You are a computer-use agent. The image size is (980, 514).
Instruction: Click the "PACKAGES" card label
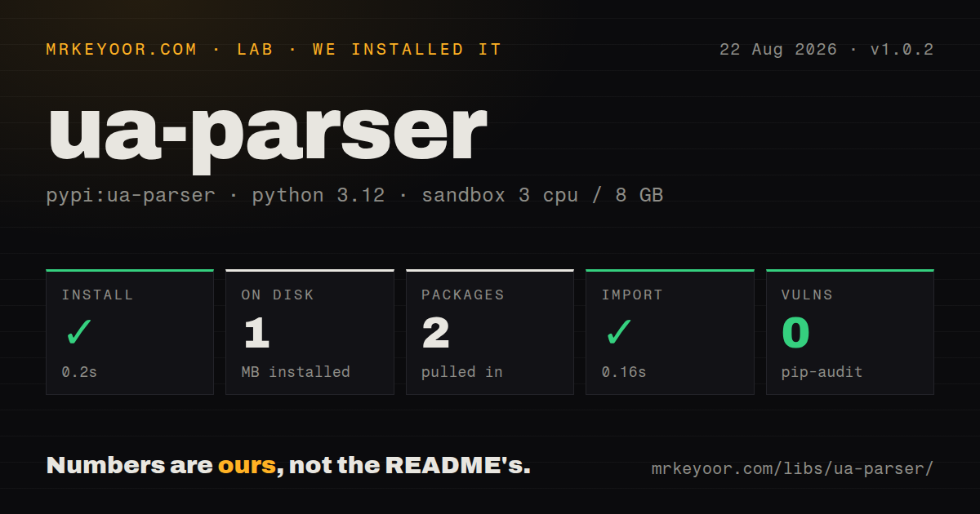(463, 295)
